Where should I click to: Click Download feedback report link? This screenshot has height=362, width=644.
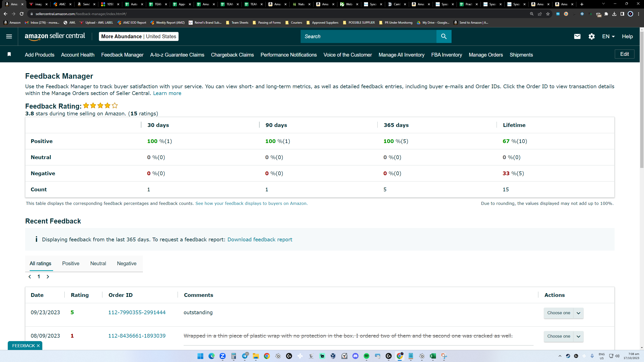coord(260,240)
